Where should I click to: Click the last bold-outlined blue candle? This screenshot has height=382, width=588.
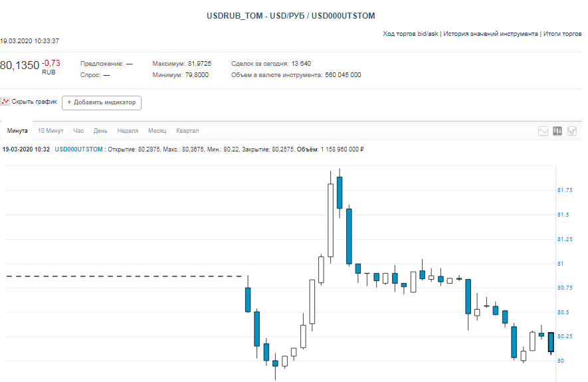tap(551, 342)
